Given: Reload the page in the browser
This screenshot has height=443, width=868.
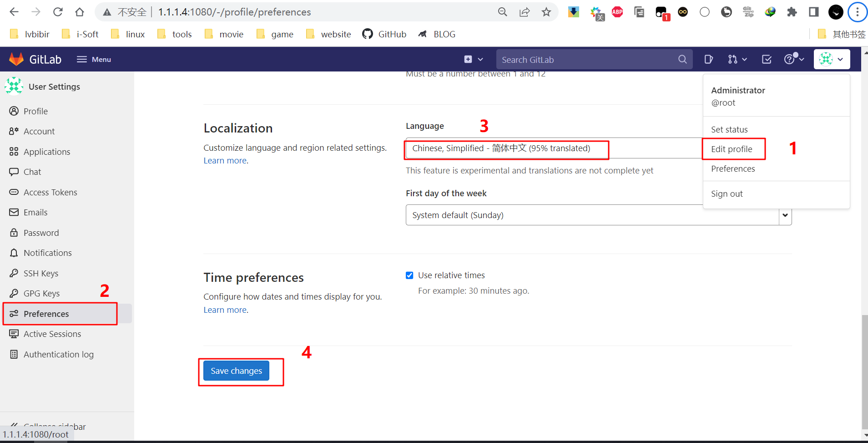Looking at the screenshot, I should [58, 12].
